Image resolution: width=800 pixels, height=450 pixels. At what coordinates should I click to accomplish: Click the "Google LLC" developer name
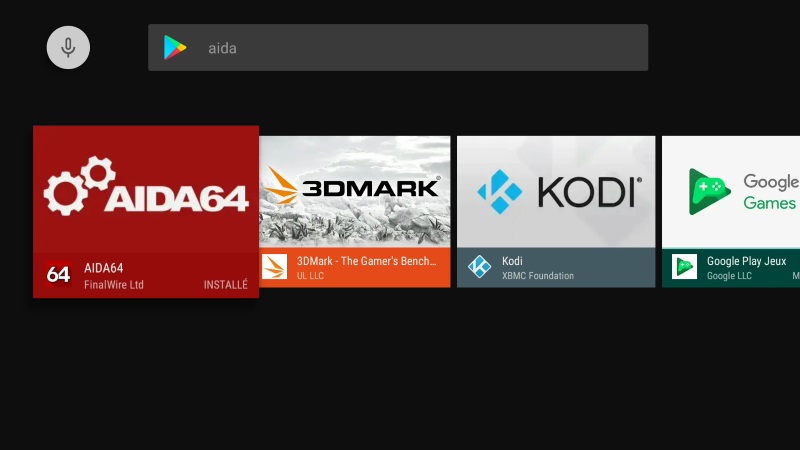pyautogui.click(x=729, y=276)
